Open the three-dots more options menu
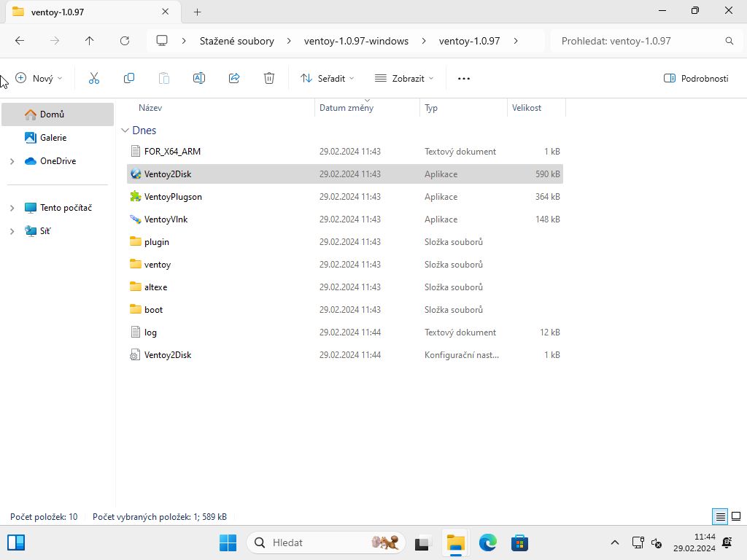 pyautogui.click(x=464, y=78)
